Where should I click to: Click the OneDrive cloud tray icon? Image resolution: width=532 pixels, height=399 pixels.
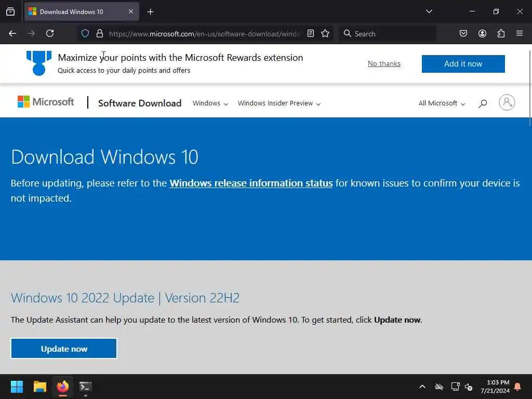pyautogui.click(x=439, y=387)
